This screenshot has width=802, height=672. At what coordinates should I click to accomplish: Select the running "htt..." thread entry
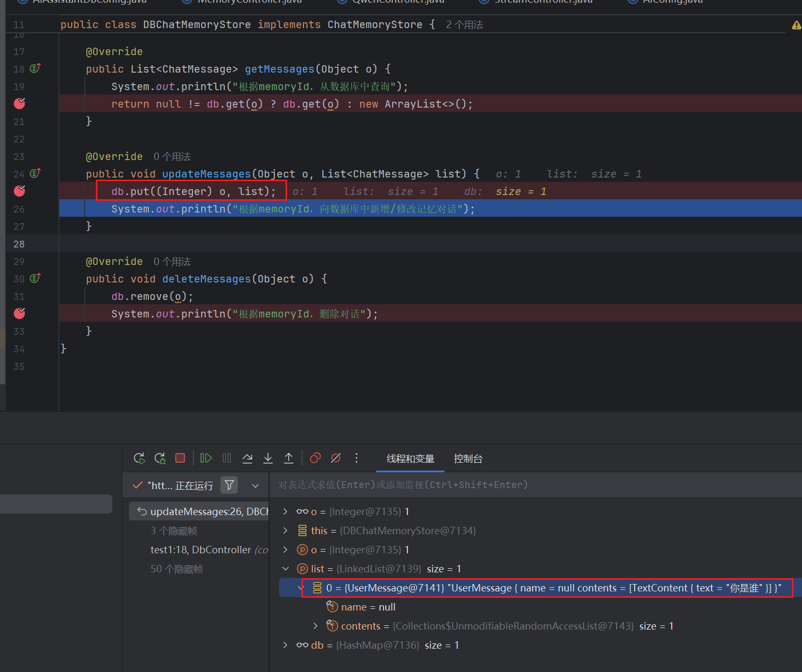[180, 485]
